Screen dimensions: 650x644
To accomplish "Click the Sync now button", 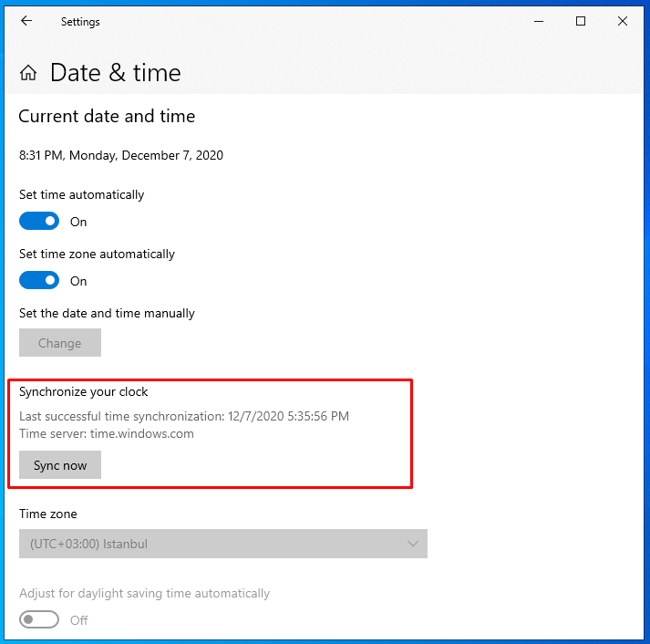I will (x=60, y=465).
